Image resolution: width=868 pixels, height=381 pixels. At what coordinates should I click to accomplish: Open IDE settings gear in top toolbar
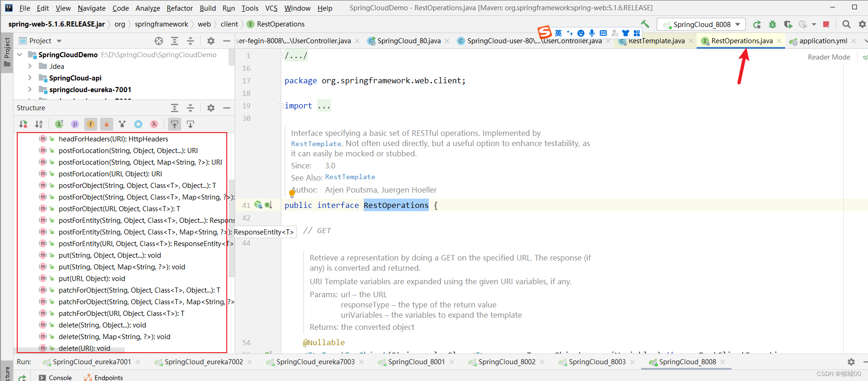pos(862,24)
